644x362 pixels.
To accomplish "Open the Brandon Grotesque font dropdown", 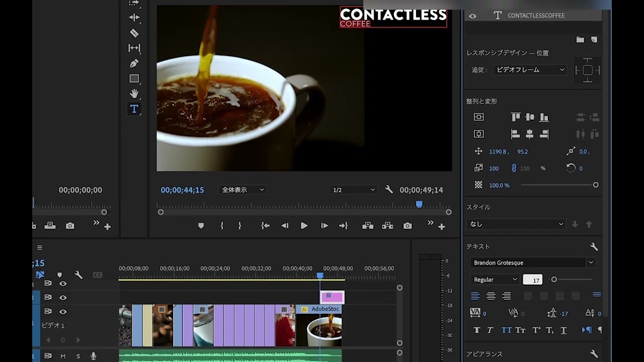I will tap(533, 262).
